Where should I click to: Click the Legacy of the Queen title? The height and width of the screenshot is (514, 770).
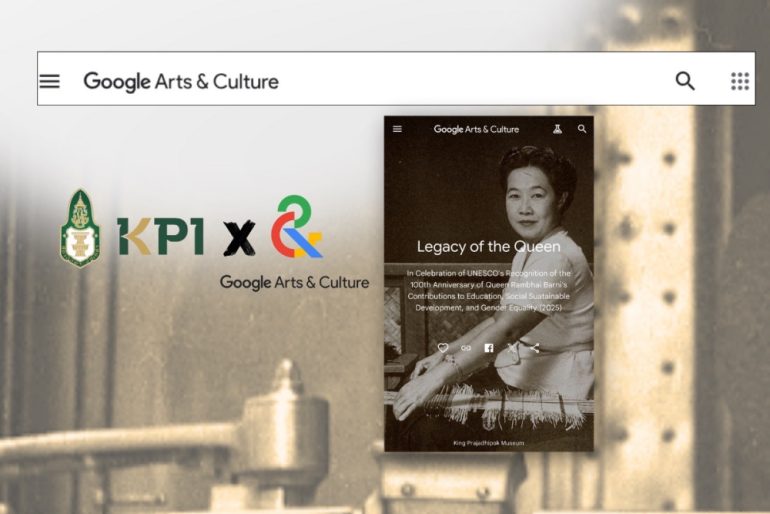[488, 246]
